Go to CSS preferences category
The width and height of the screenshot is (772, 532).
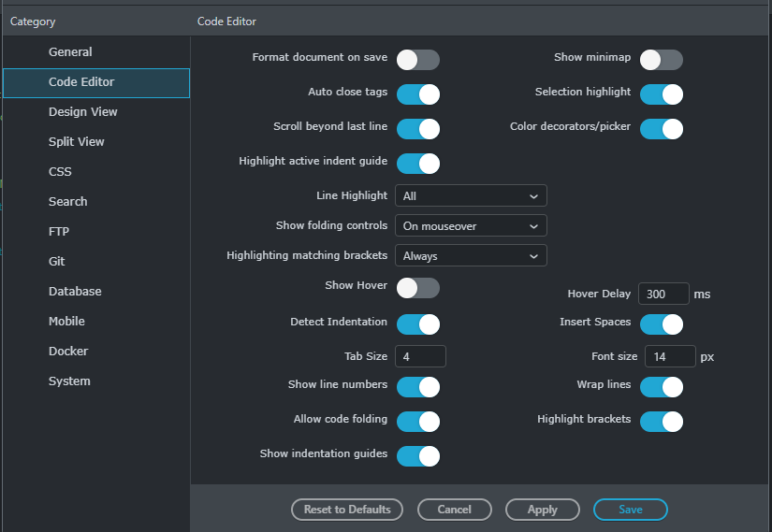tap(96, 172)
